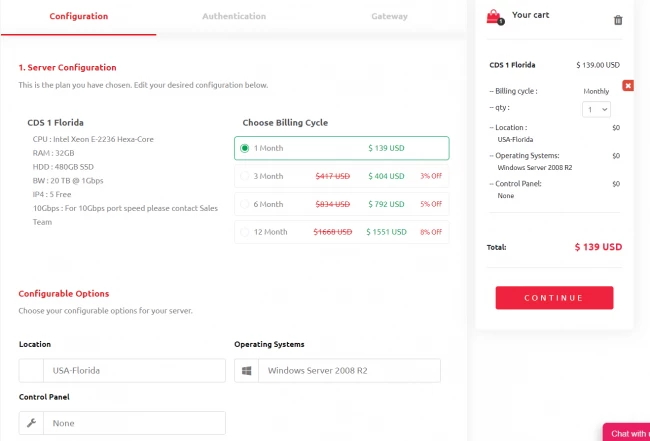Click the CDS 1 Florida cart item name
This screenshot has width=650, height=441.
[512, 65]
